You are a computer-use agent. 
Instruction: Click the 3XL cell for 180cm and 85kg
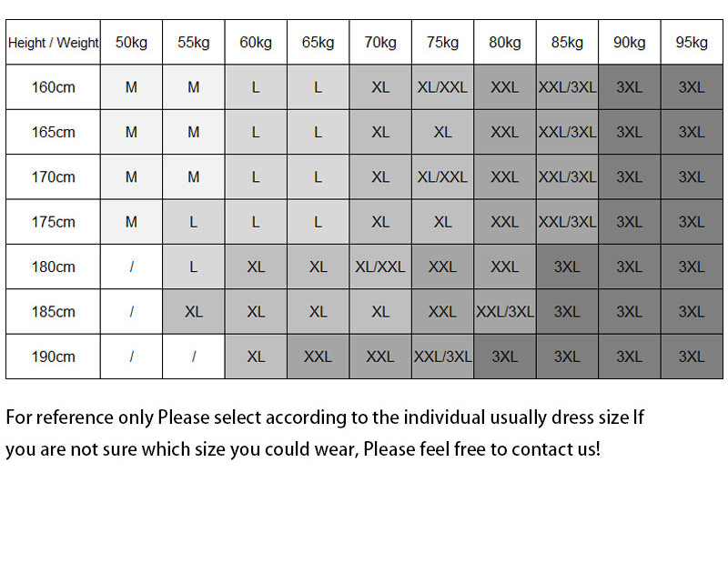point(567,267)
